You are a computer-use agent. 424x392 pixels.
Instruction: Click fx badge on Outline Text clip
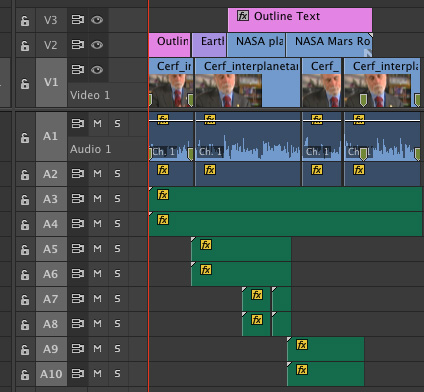(x=243, y=16)
